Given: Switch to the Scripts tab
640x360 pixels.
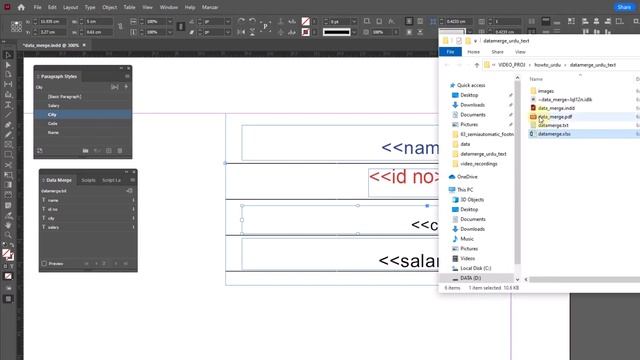Looking at the screenshot, I should coord(88,180).
